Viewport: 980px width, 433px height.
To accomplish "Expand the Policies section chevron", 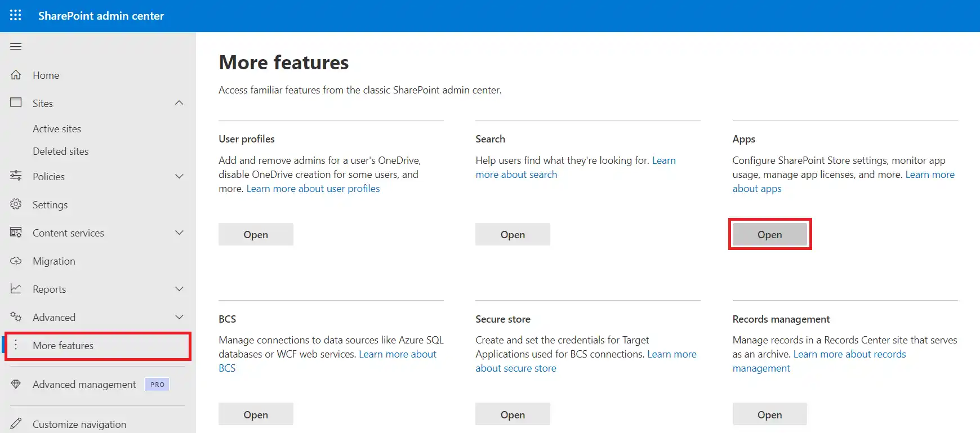I will point(179,176).
